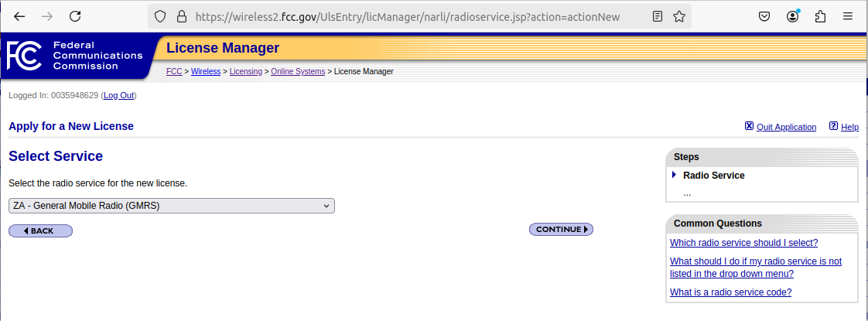Click the Pocket save icon

tap(764, 16)
